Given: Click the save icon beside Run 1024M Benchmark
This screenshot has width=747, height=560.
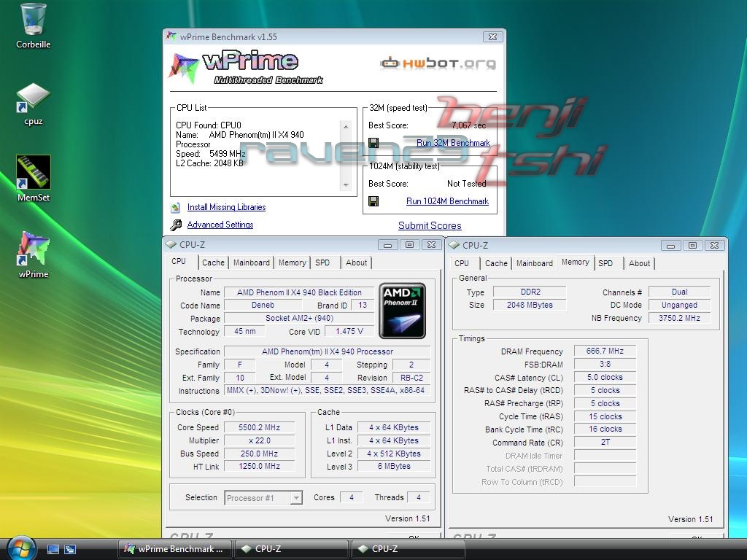Looking at the screenshot, I should 373,201.
